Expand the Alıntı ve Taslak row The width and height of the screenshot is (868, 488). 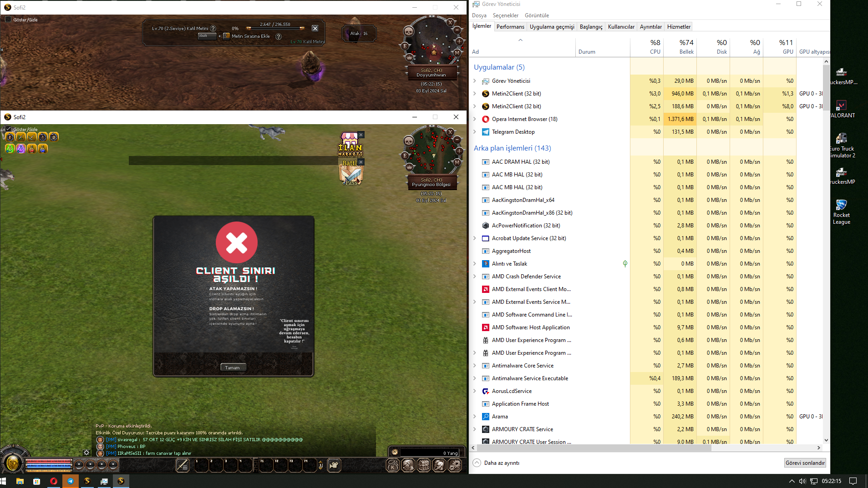475,264
